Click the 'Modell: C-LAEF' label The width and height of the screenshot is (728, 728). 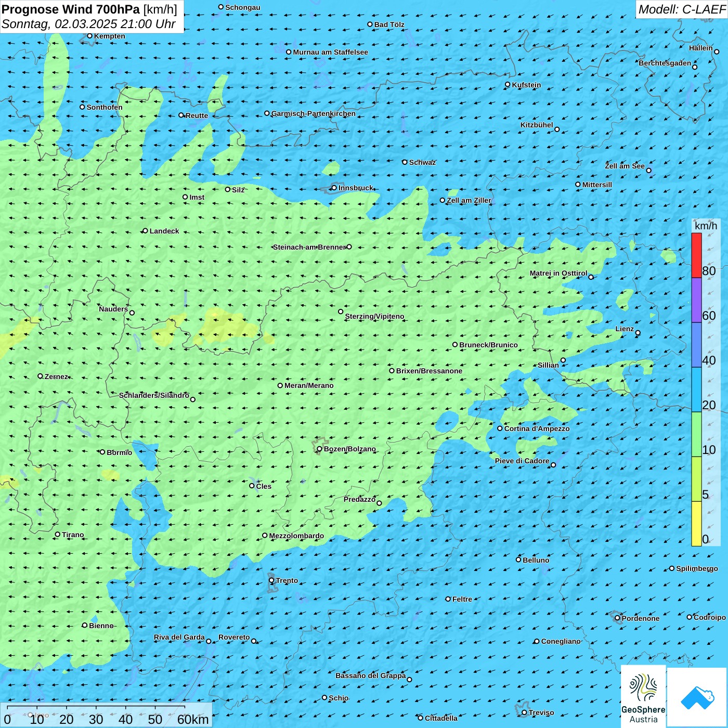point(681,9)
